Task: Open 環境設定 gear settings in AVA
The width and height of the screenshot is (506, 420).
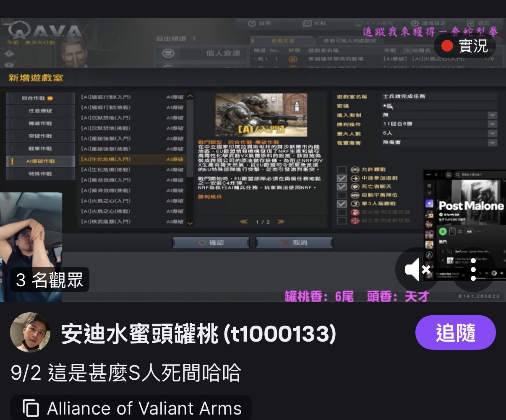Action: (415, 23)
